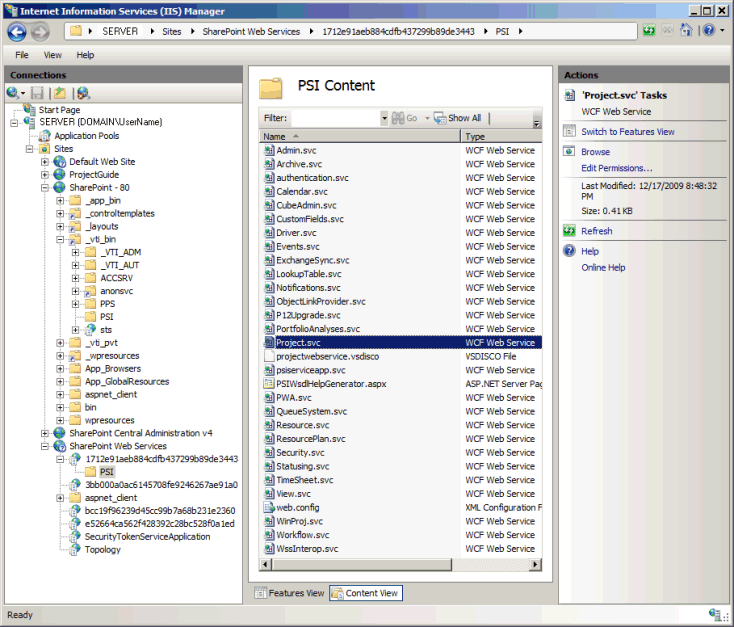734x627 pixels.
Task: Select the WinProj.svc file row
Action: (x=401, y=521)
